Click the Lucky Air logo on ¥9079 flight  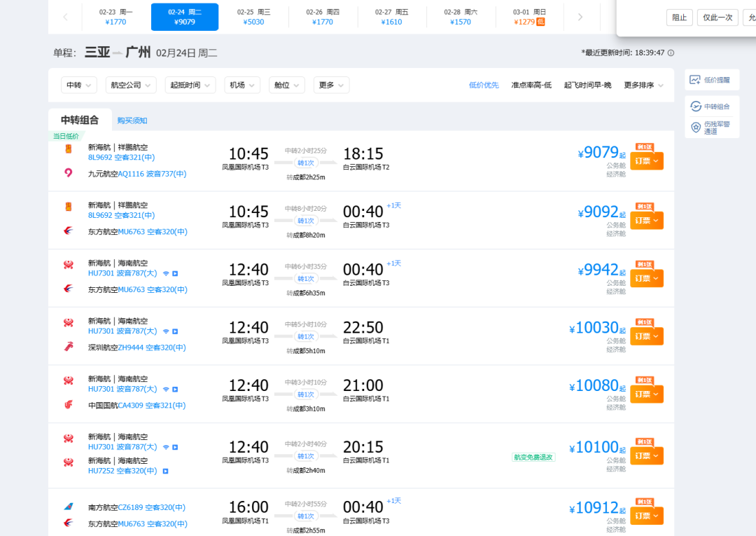(69, 149)
